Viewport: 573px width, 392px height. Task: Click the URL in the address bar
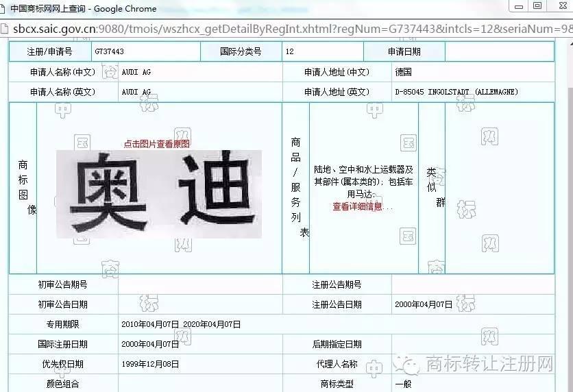coord(288,29)
